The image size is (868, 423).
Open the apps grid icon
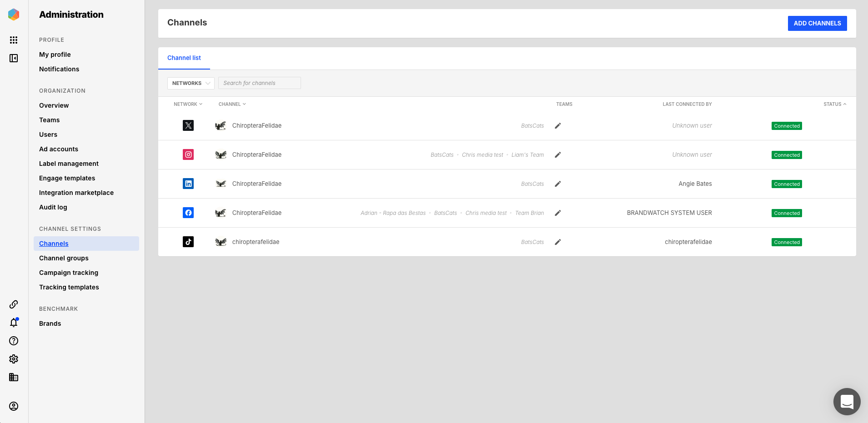coord(14,40)
